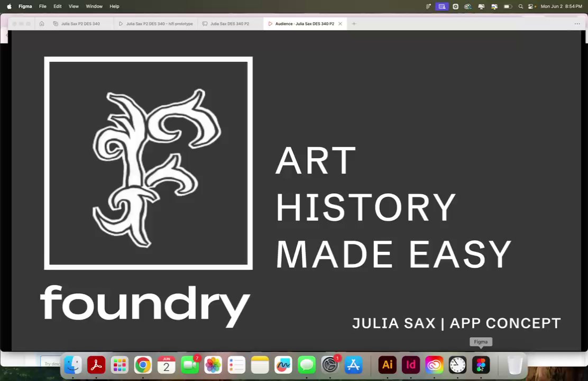Open Reminders from the dock
The image size is (588, 381).
[236, 365]
